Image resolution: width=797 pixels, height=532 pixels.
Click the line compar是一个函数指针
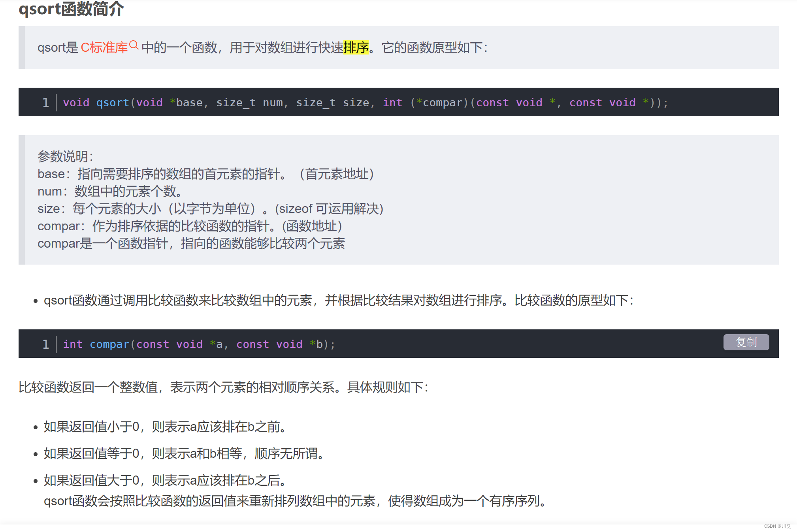click(191, 243)
